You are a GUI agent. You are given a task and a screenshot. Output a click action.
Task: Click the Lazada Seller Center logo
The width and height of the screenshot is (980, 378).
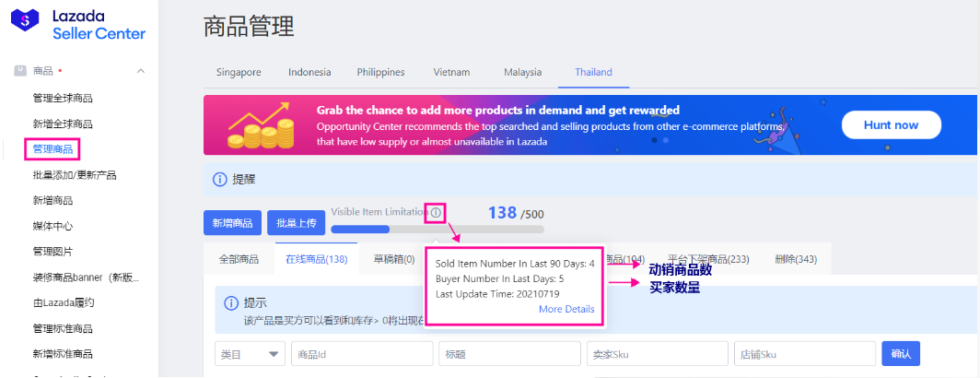point(79,25)
